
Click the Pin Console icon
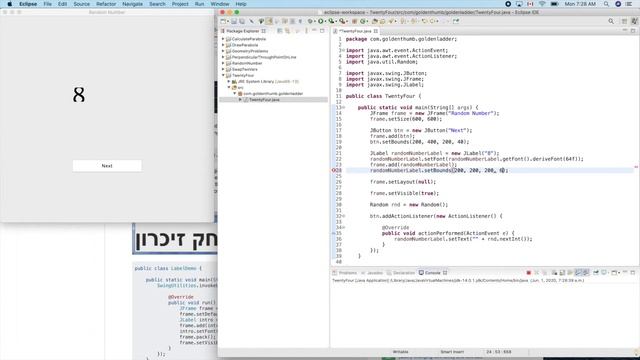pos(596,273)
